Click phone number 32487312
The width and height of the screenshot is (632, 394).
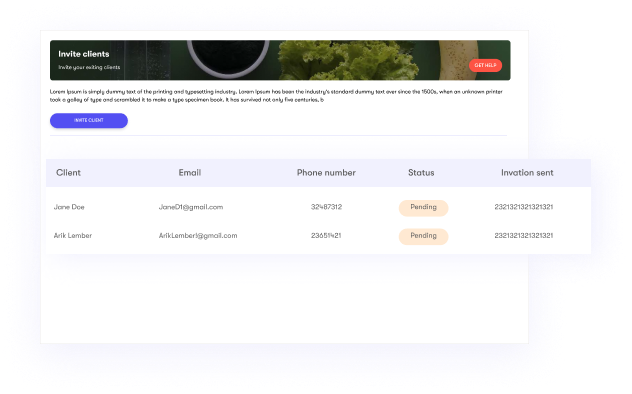(x=326, y=207)
